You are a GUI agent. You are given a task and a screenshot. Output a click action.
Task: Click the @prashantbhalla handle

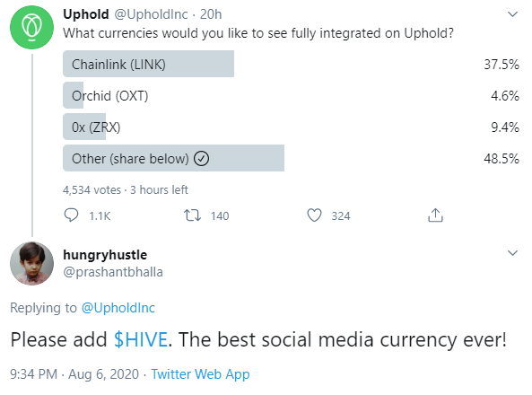click(113, 272)
